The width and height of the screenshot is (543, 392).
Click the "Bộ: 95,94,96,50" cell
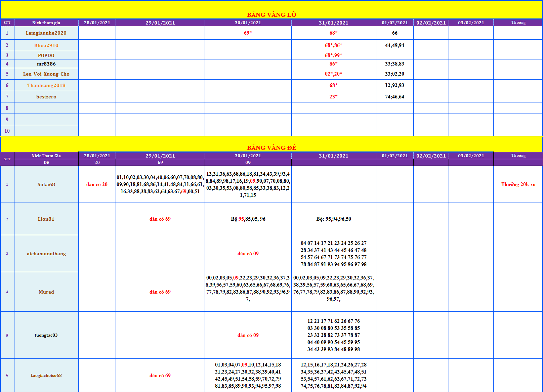click(x=333, y=219)
